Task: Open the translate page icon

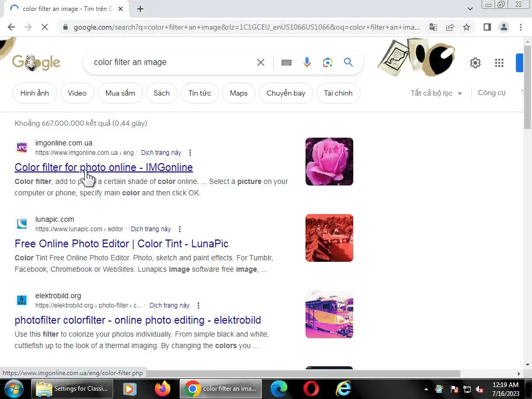Action: pos(433,27)
